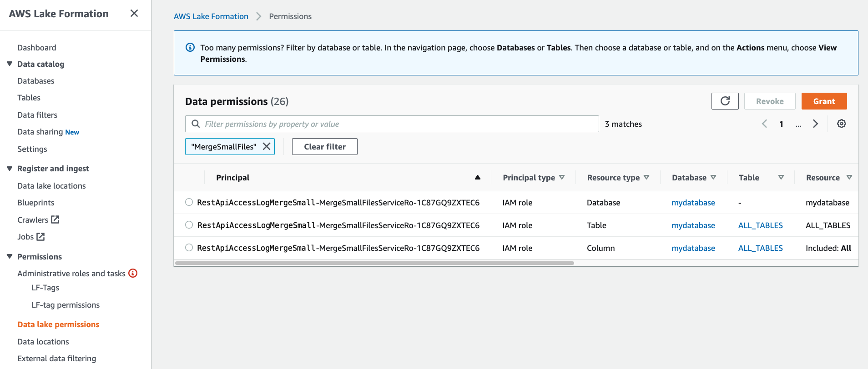Click the "3 matches" text
The width and height of the screenshot is (868, 369).
tap(623, 124)
